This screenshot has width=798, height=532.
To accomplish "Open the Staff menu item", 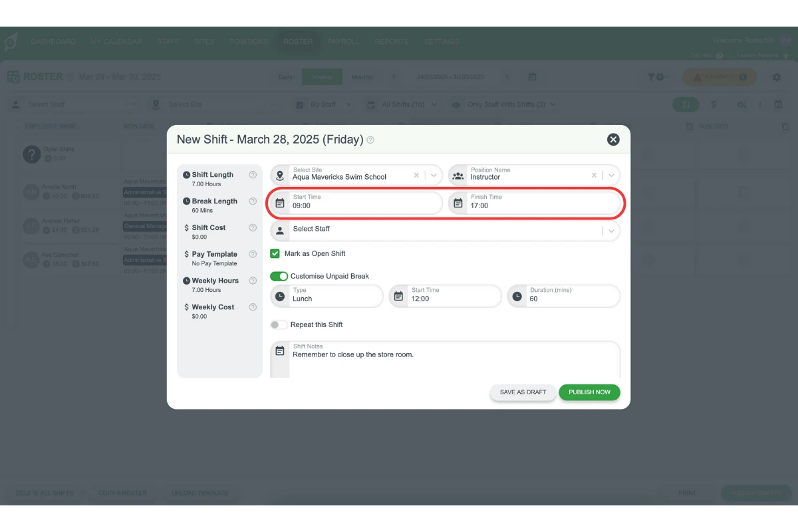I will [x=168, y=41].
